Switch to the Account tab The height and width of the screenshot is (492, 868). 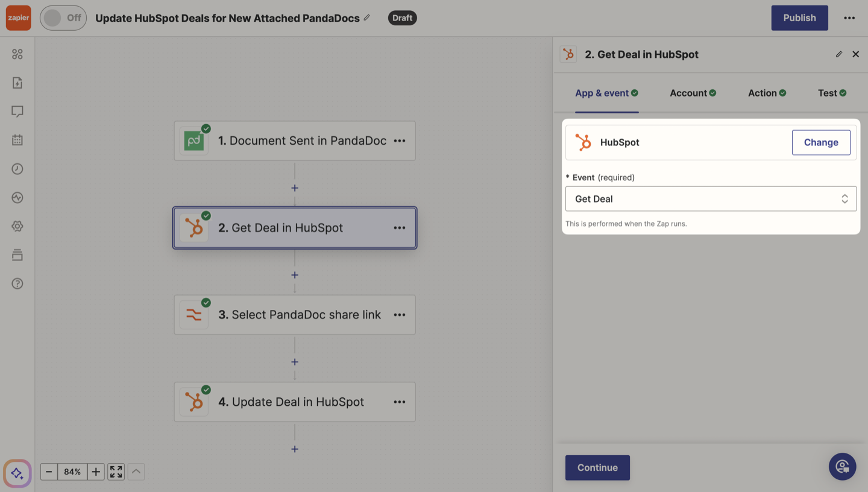tap(693, 93)
